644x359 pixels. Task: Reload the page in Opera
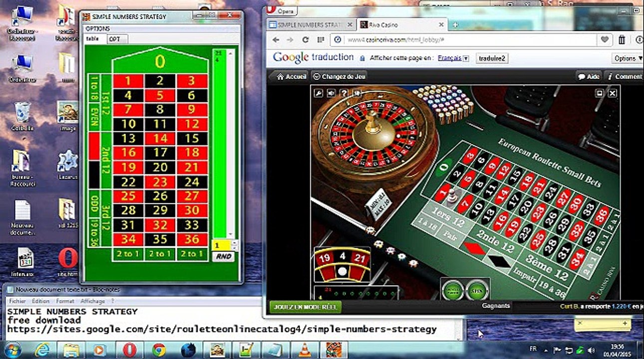pos(306,40)
